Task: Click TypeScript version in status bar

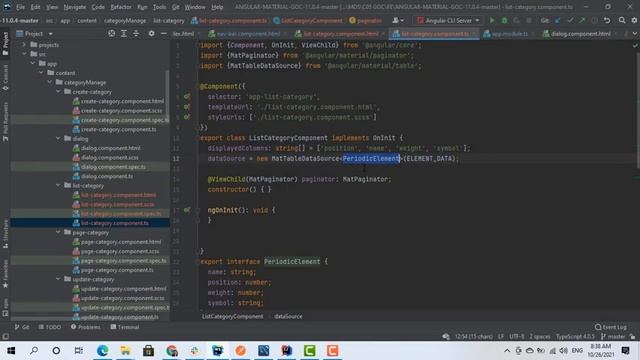Action: point(575,336)
